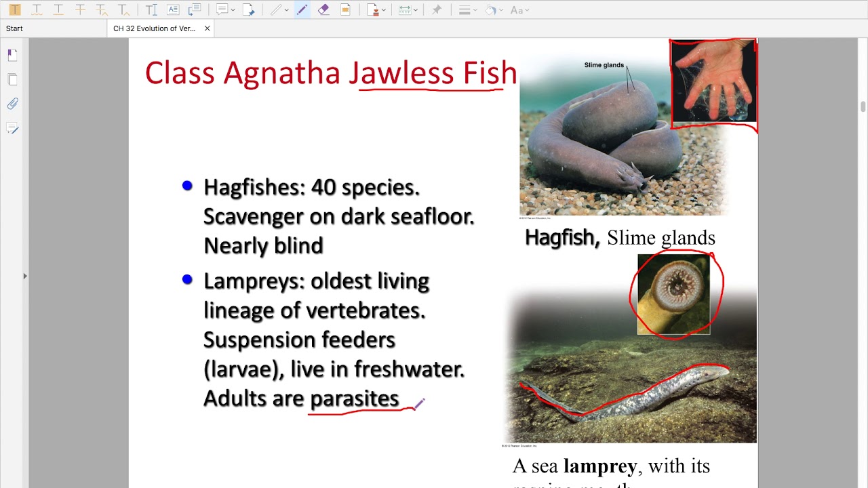The image size is (868, 488).
Task: Select the Text box tool
Action: point(173,9)
